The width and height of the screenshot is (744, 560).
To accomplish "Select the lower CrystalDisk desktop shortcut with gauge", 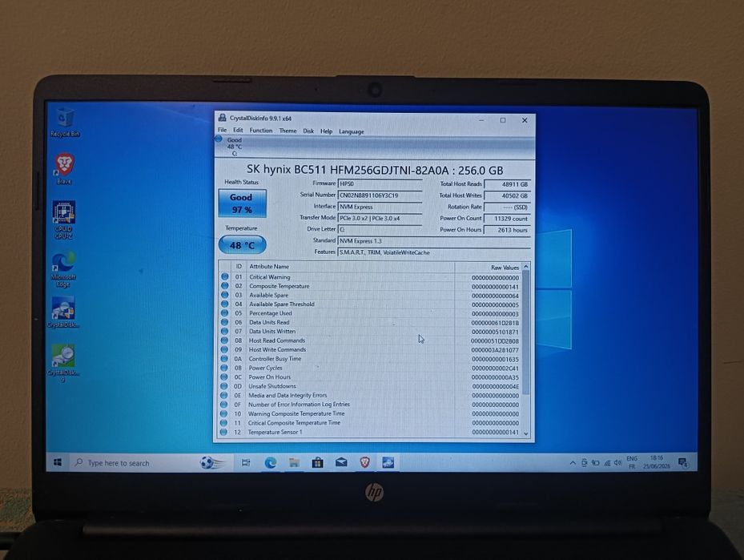I will [63, 363].
